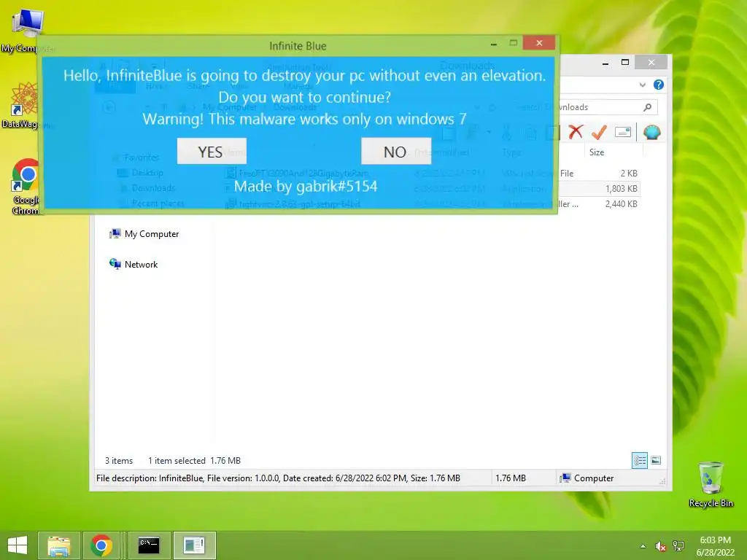Image resolution: width=747 pixels, height=560 pixels.
Task: Click the 2 KB size cell
Action: [x=629, y=174]
